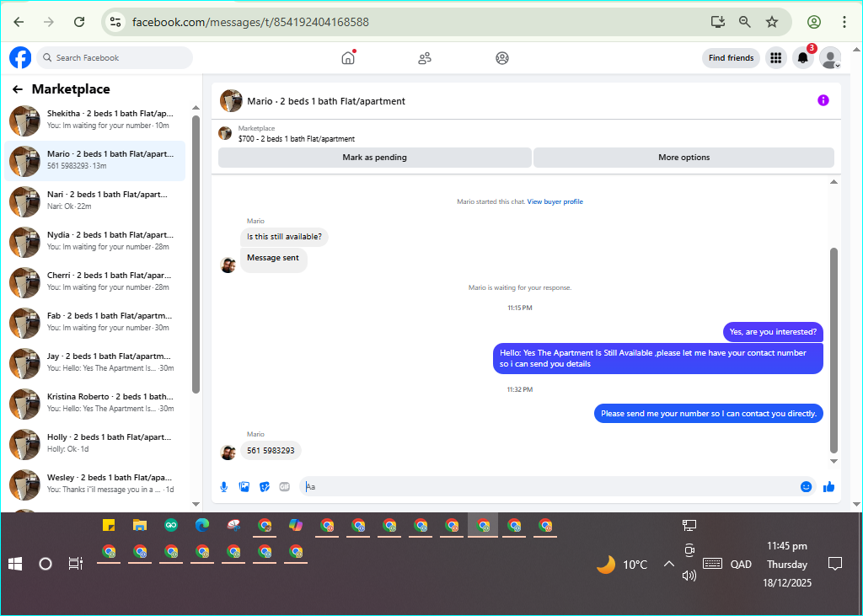Open the Friends icon in top navigation
Screen dimensions: 863x616
pos(425,58)
